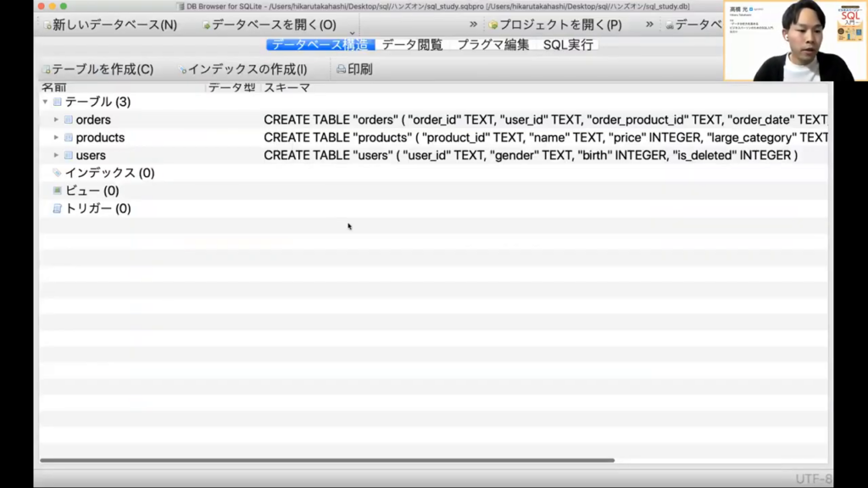The width and height of the screenshot is (868, 488).
Task: Click the プロジェクトを開く(P) toolbar icon
Action: (493, 25)
